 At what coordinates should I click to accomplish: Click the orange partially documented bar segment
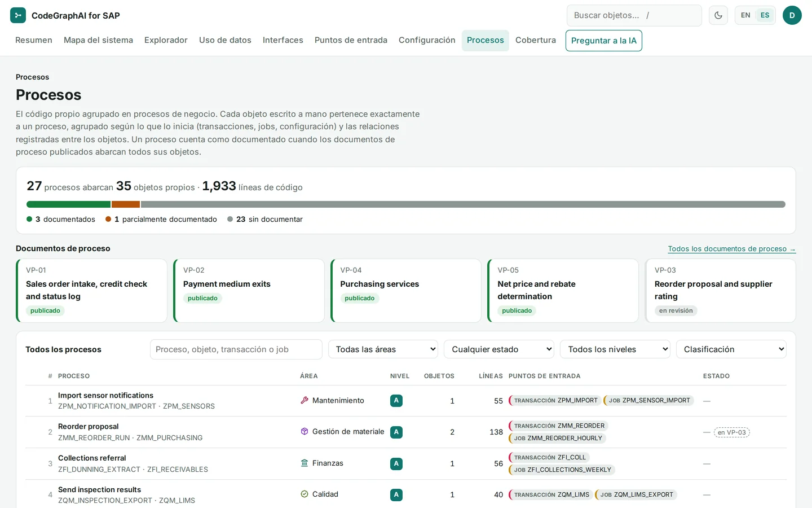(126, 204)
